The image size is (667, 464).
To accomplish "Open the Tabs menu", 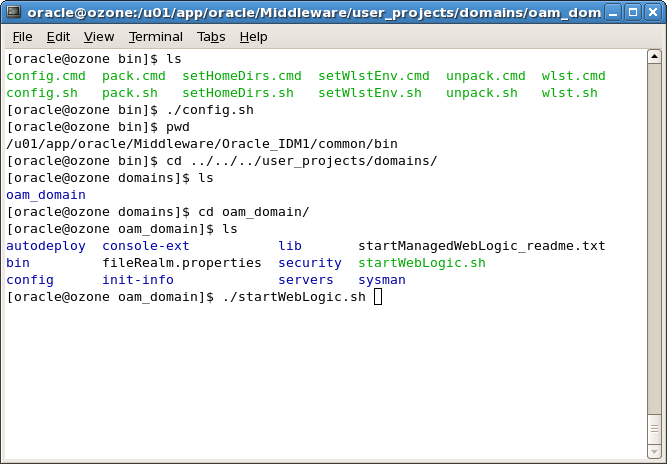I will point(211,37).
